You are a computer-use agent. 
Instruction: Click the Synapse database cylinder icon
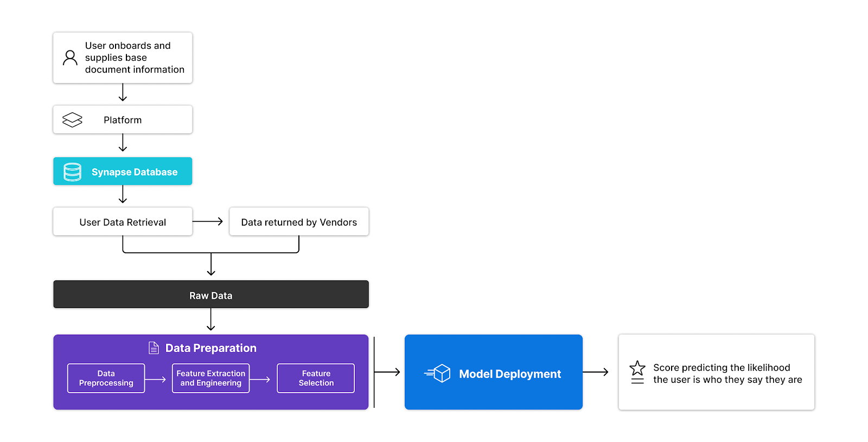click(72, 172)
